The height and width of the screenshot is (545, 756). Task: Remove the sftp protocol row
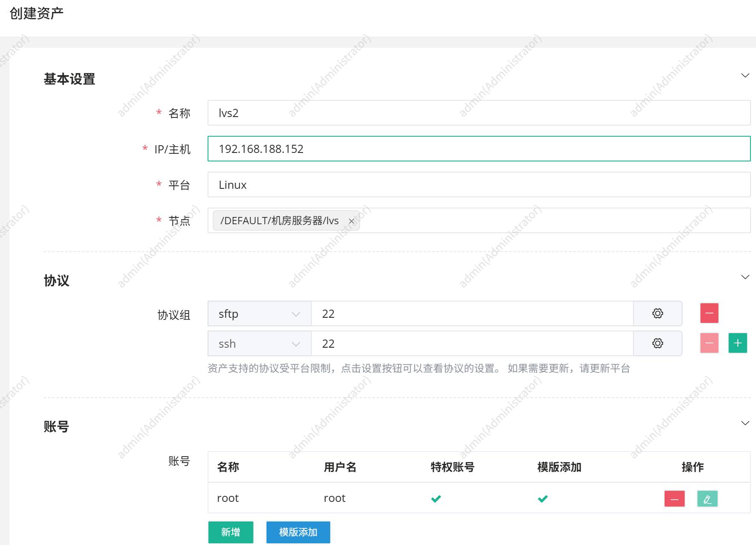click(x=709, y=313)
